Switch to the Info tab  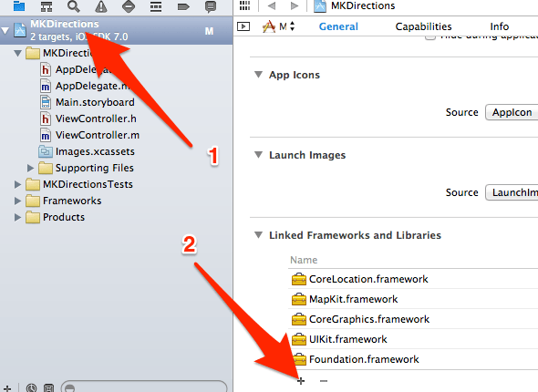[x=499, y=26]
